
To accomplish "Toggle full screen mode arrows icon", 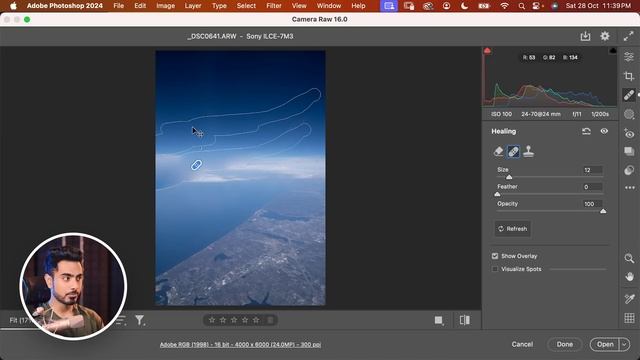I will pos(628,36).
